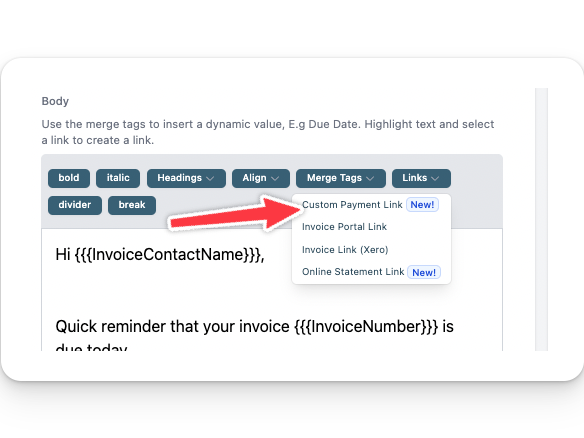
Task: Click the vertical scrollbar on the right
Action: coord(542,219)
